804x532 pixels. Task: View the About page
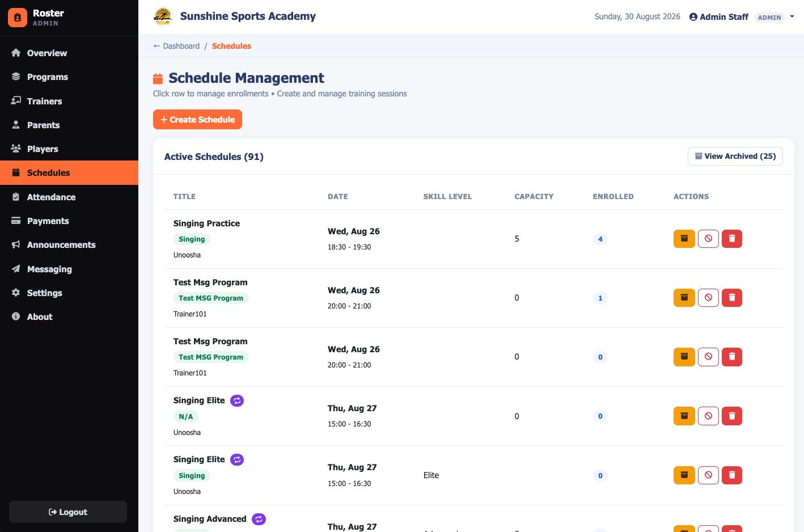[69, 316]
